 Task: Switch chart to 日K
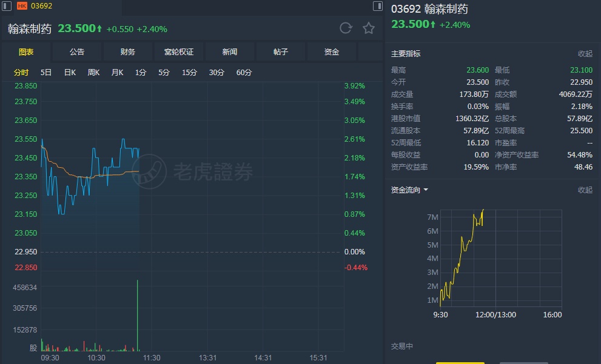(70, 72)
